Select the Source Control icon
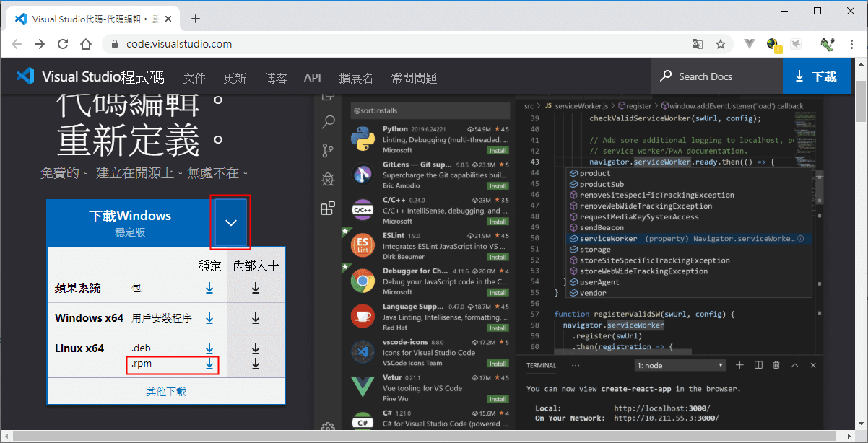868x443 pixels. click(328, 150)
